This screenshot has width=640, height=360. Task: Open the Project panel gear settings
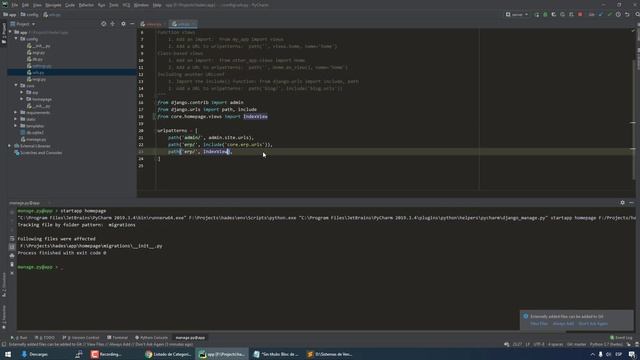click(x=123, y=24)
